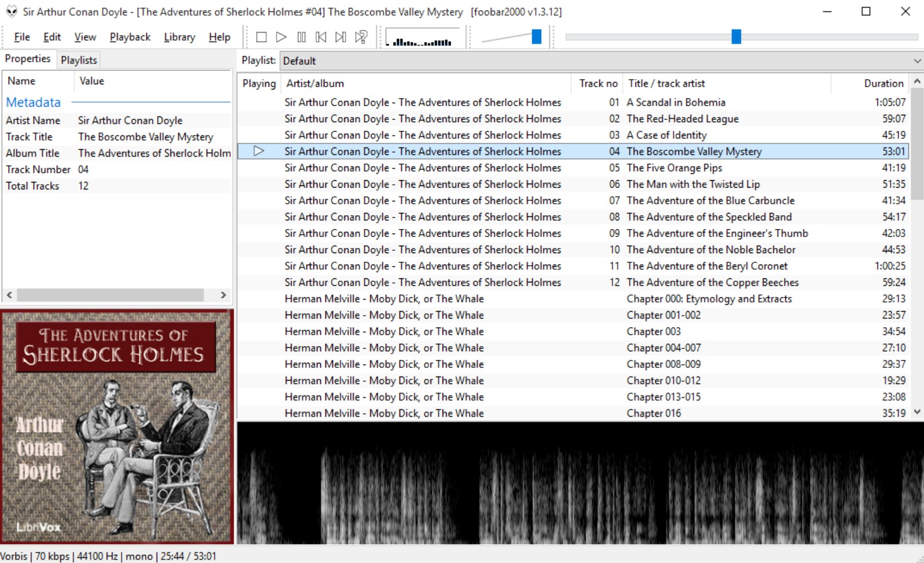This screenshot has width=924, height=563.
Task: Skip to the next track
Action: pyautogui.click(x=340, y=36)
